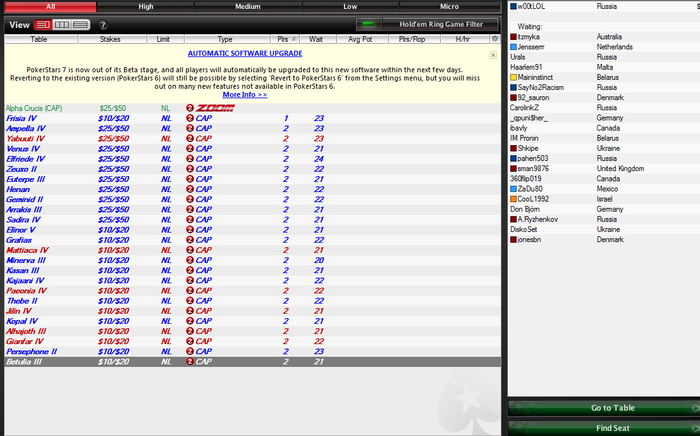Switch to the middle grid view icon

pyautogui.click(x=62, y=25)
